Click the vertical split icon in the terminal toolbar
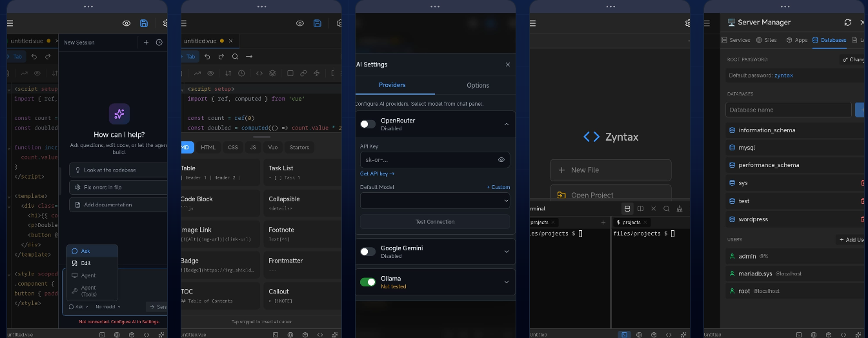 (x=640, y=208)
